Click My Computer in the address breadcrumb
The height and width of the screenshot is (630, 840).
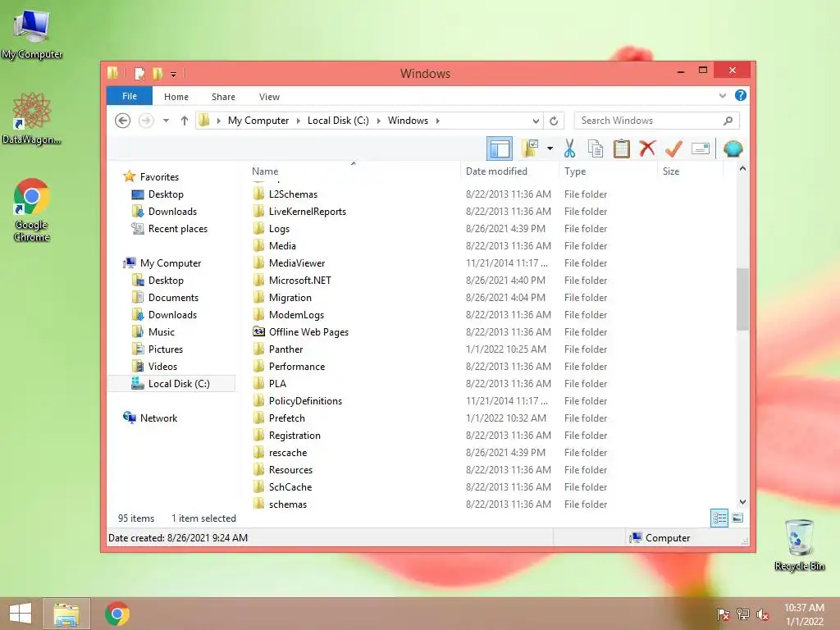(258, 121)
